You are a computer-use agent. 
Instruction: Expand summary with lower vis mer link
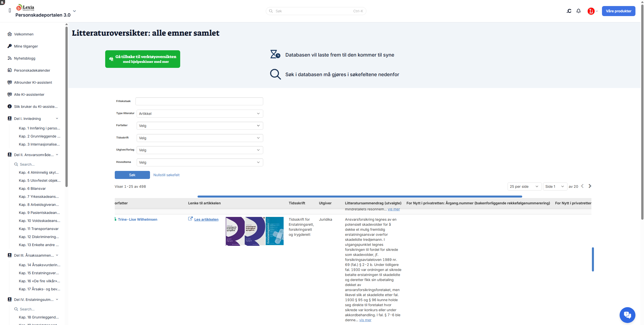[365, 320]
